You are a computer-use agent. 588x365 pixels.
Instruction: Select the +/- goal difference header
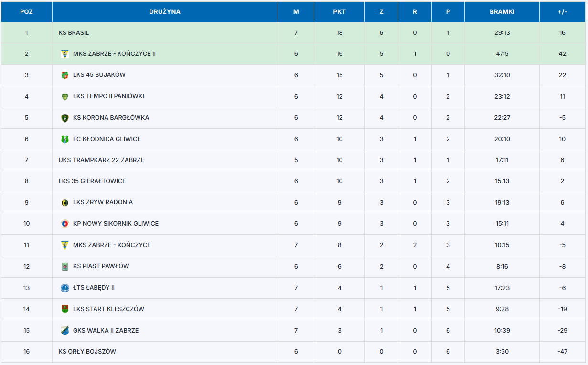click(x=562, y=12)
